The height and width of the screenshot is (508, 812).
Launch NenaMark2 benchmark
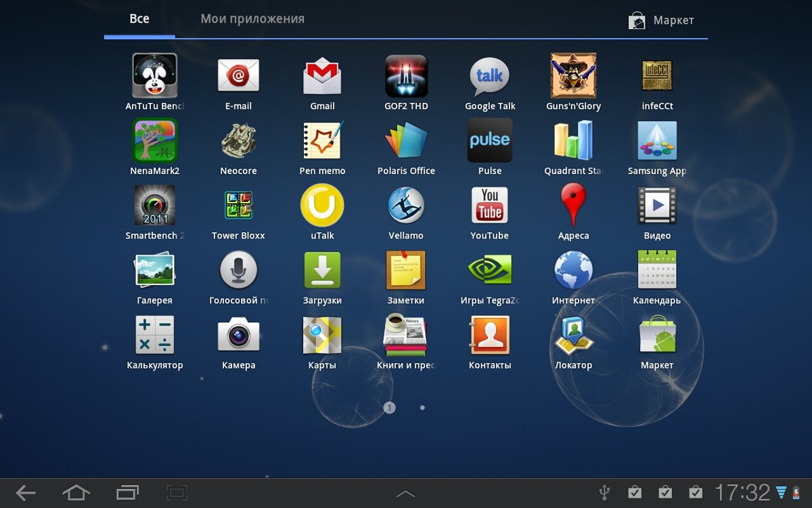[x=154, y=141]
